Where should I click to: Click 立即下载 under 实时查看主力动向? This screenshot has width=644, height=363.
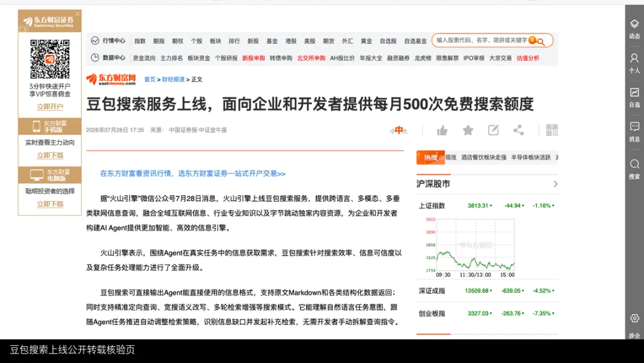(x=49, y=155)
